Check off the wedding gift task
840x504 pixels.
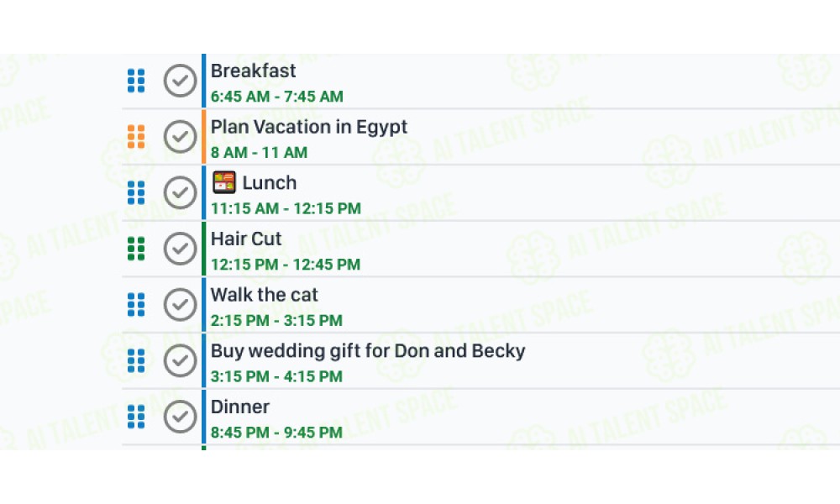(180, 360)
